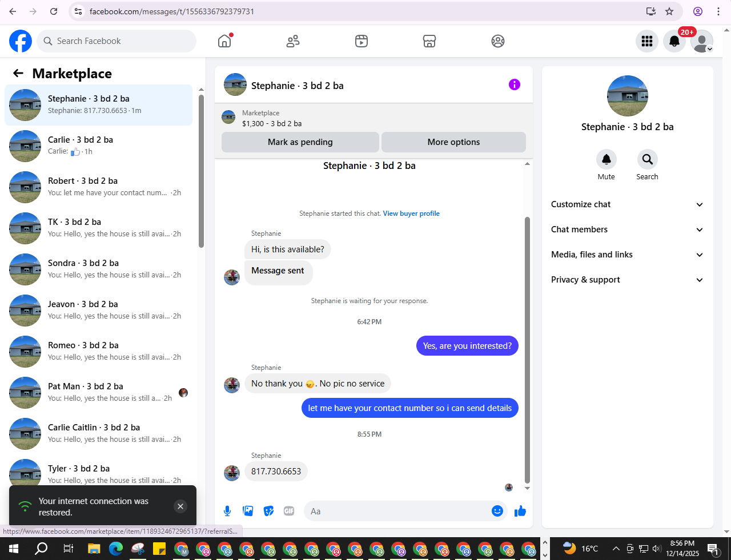
Task: Click the back arrow beside Marketplace
Action: click(18, 73)
